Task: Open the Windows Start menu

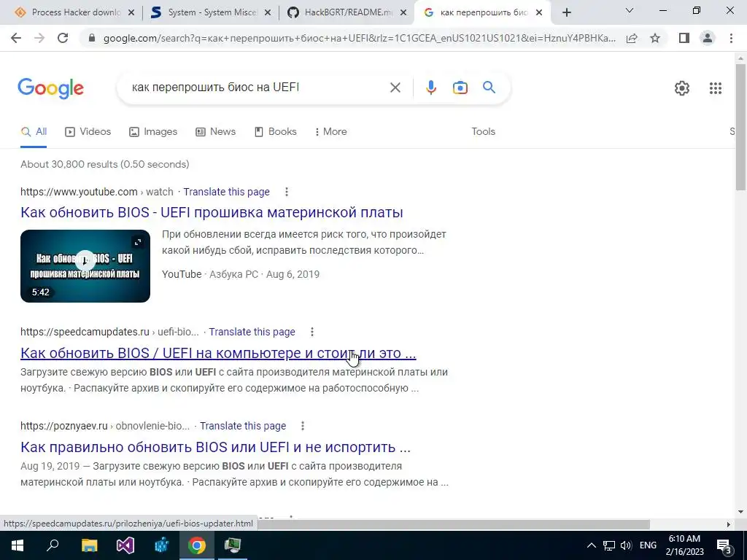Action: (x=18, y=545)
